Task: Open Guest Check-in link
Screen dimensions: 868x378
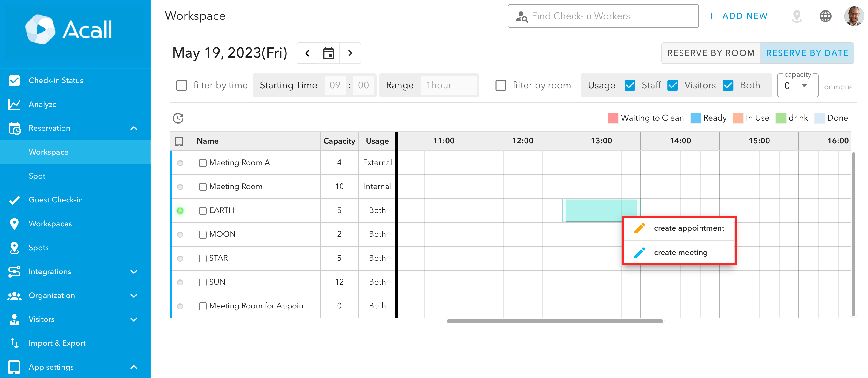Action: click(x=55, y=200)
